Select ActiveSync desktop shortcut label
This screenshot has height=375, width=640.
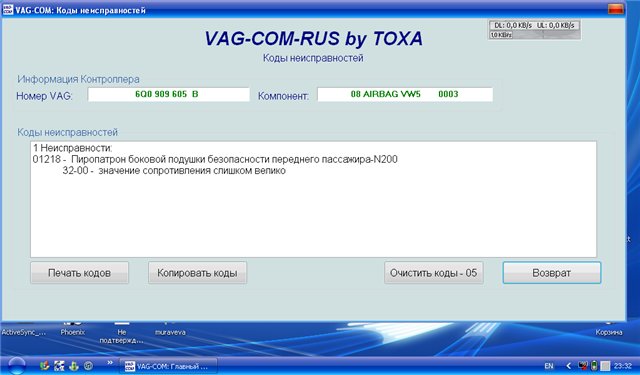pos(24,333)
